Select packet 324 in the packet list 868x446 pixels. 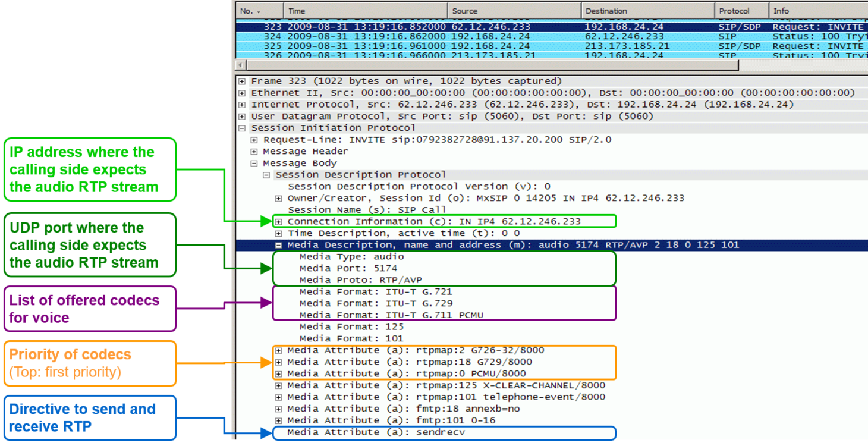pyautogui.click(x=416, y=37)
